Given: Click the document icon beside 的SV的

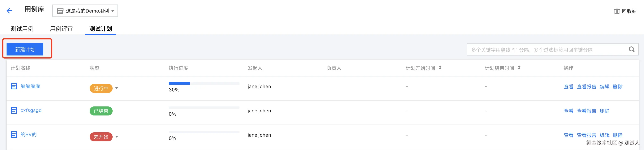Looking at the screenshot, I should [14, 134].
